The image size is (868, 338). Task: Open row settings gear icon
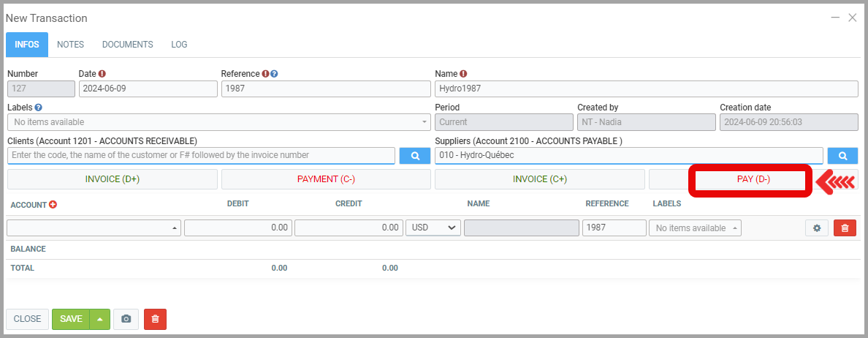(817, 228)
